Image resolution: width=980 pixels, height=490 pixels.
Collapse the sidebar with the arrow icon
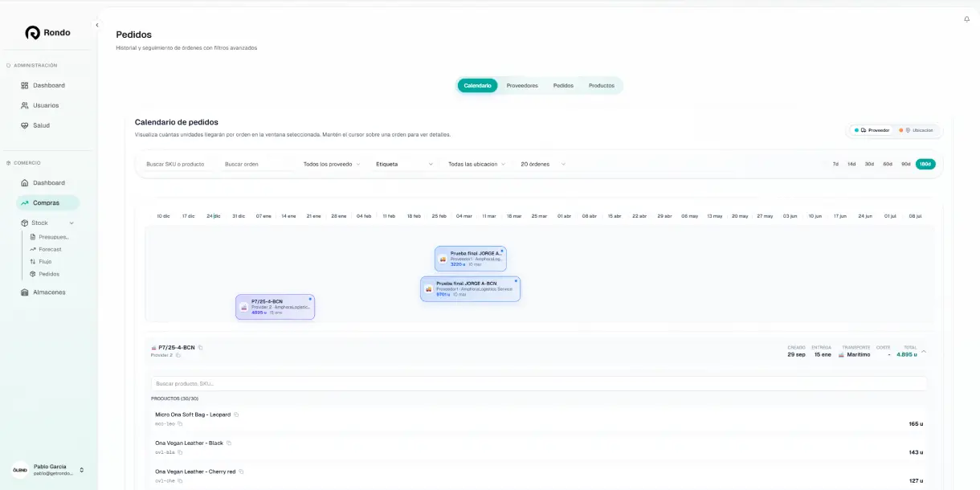pyautogui.click(x=97, y=25)
